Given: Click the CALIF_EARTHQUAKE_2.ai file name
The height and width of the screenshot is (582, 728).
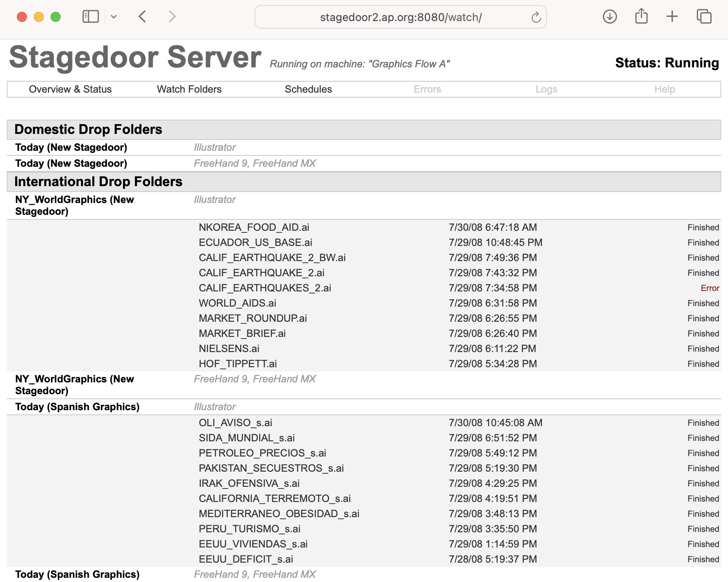Looking at the screenshot, I should pos(262,273).
